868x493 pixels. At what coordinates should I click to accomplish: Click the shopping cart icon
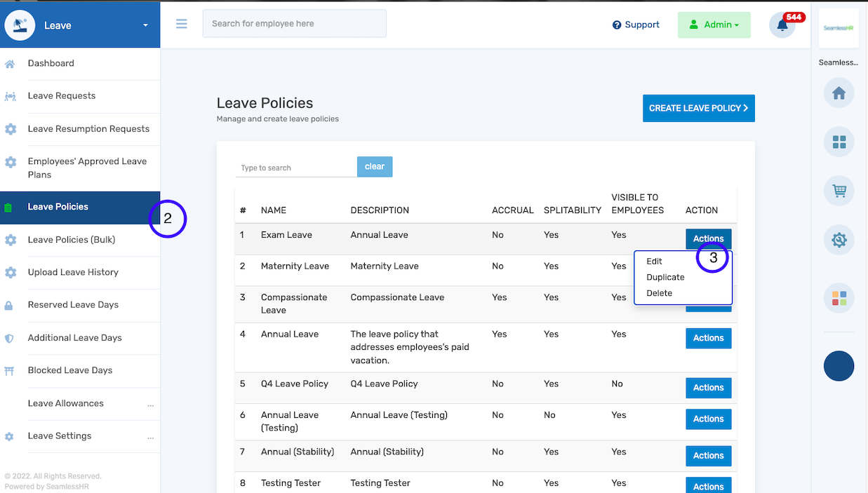pyautogui.click(x=839, y=191)
